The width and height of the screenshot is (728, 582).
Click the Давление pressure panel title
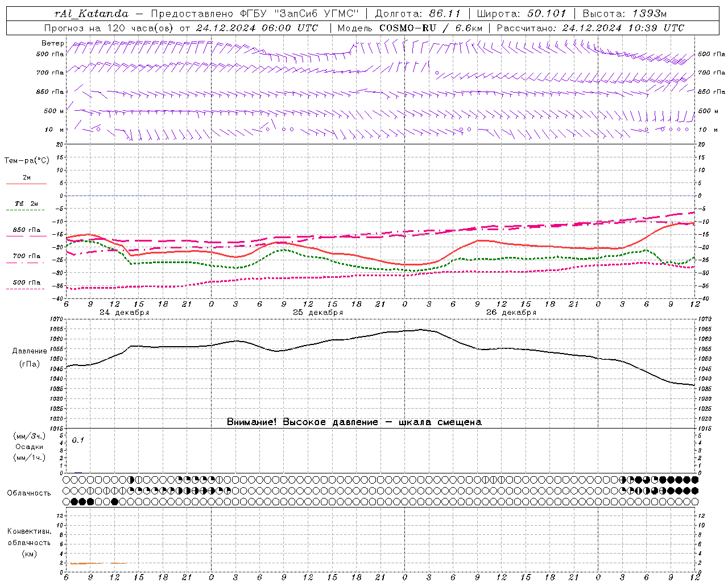[x=30, y=351]
